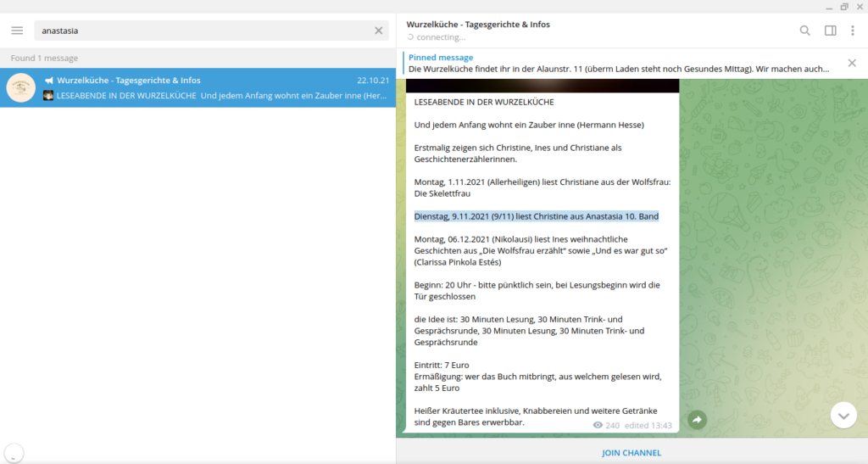Click message thumbnail preview in search result
This screenshot has height=464, width=868.
click(48, 95)
